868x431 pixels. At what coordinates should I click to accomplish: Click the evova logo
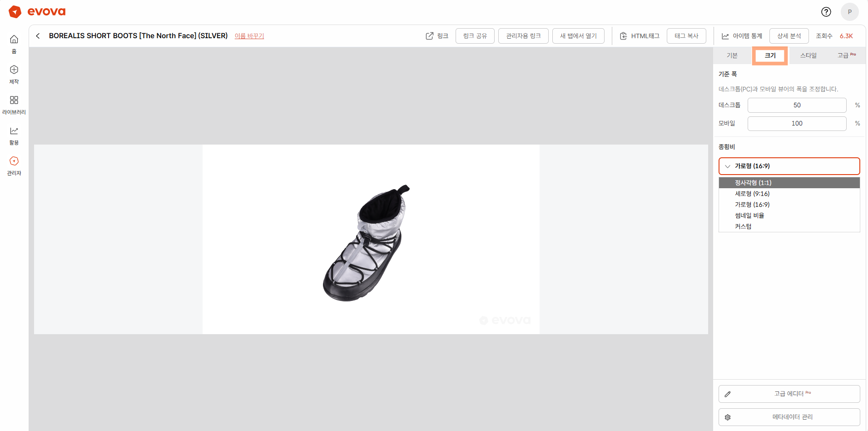37,12
